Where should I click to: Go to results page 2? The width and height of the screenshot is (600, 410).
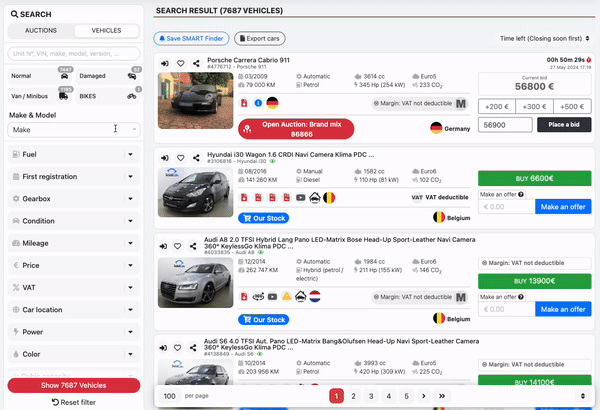click(x=354, y=396)
